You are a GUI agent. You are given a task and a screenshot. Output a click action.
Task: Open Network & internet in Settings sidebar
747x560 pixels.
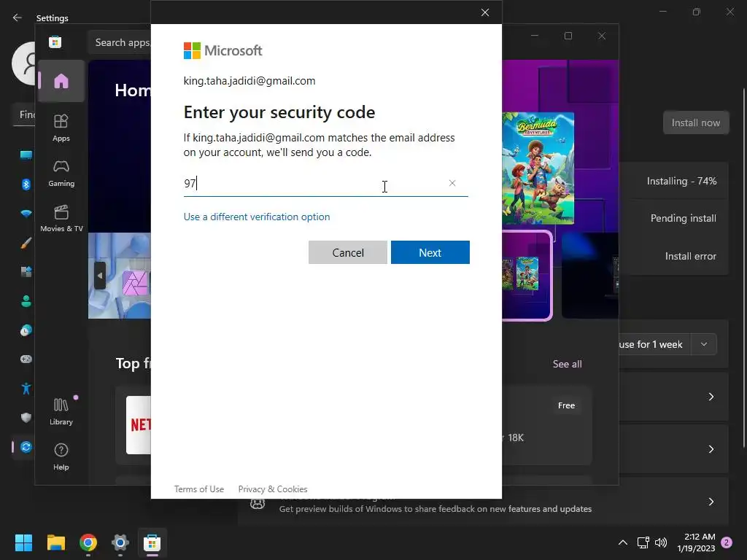26,214
